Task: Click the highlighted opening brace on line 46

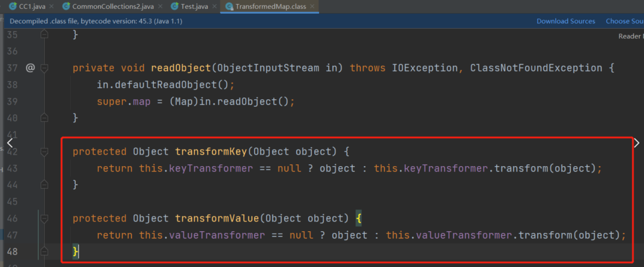Action: pos(358,218)
